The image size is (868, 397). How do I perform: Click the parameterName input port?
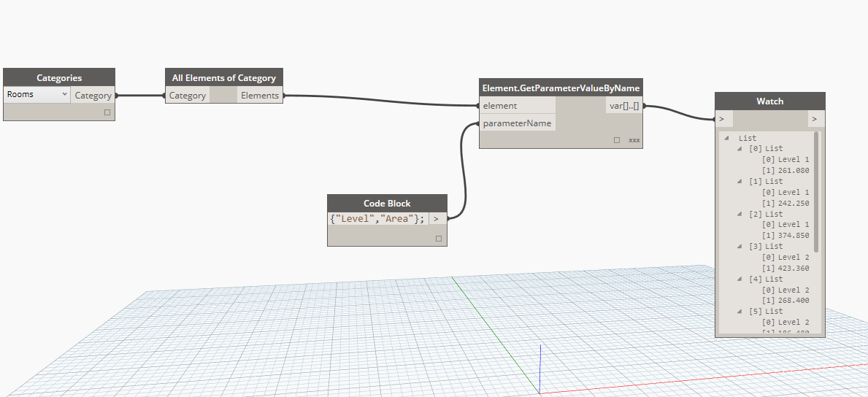click(517, 123)
